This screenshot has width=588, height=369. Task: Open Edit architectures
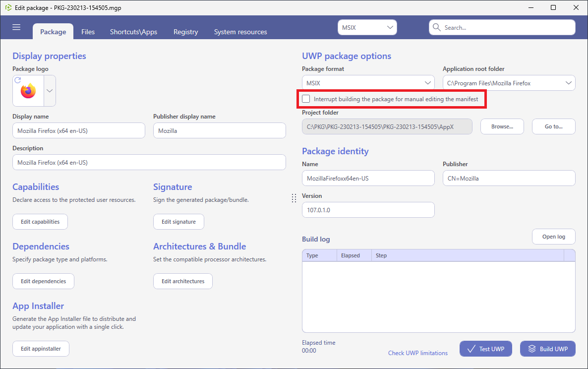tap(183, 281)
